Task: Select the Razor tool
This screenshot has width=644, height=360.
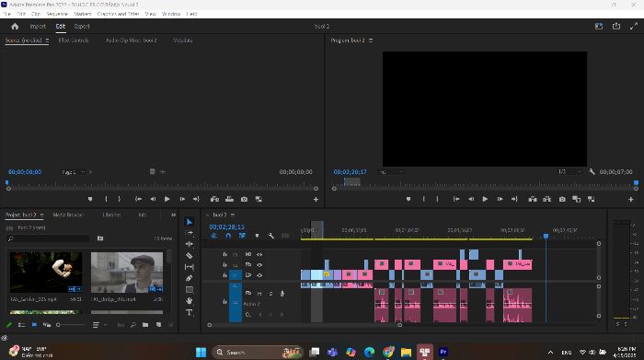Action: [x=190, y=256]
